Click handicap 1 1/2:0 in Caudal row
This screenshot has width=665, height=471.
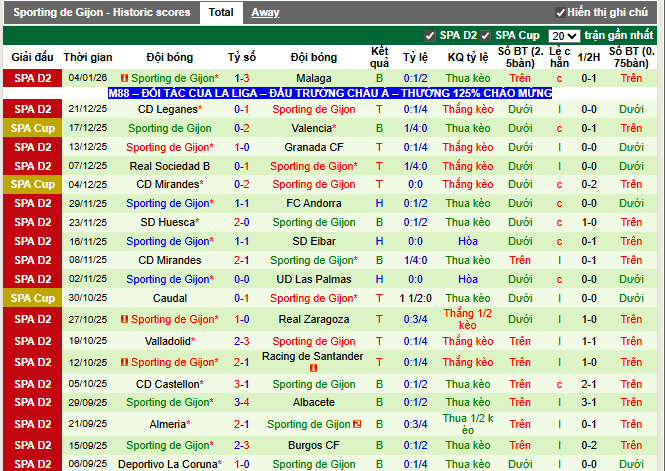click(x=415, y=298)
